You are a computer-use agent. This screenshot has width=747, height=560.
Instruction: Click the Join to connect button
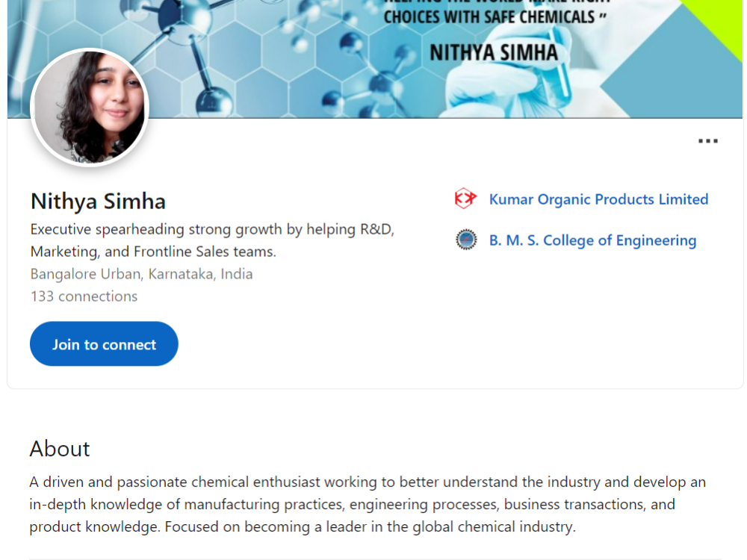coord(104,343)
